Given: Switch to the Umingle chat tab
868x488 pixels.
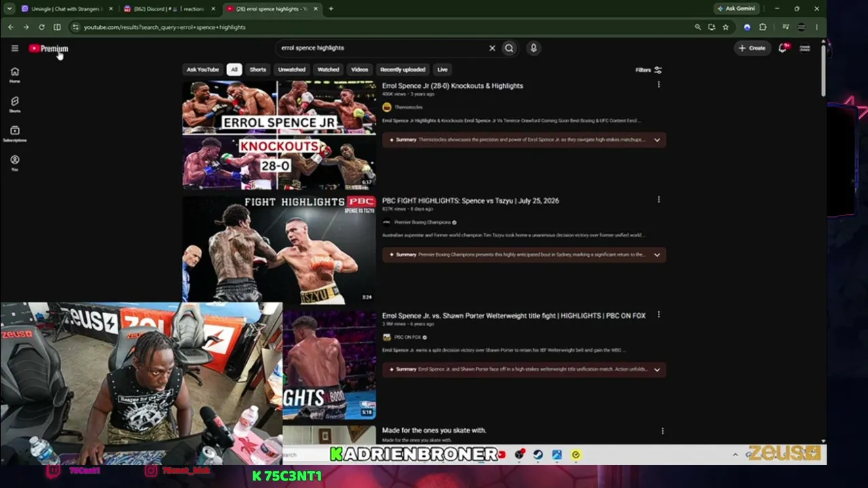Looking at the screenshot, I should [66, 9].
